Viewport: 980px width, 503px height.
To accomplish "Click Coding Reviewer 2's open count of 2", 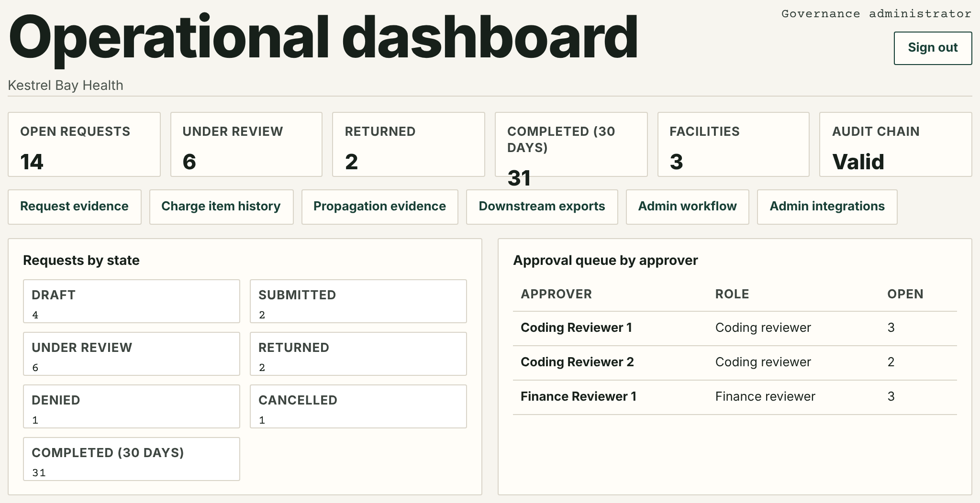I will (x=891, y=362).
